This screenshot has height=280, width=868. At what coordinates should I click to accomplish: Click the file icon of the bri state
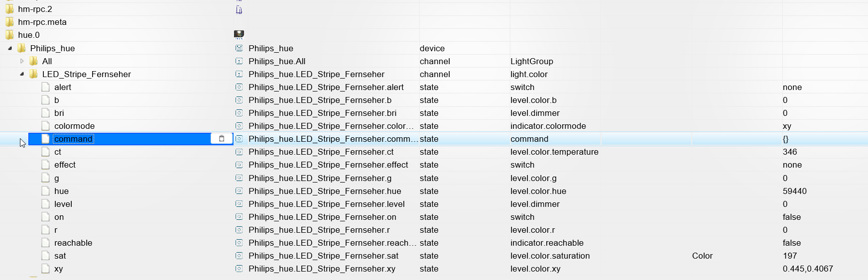pos(46,113)
